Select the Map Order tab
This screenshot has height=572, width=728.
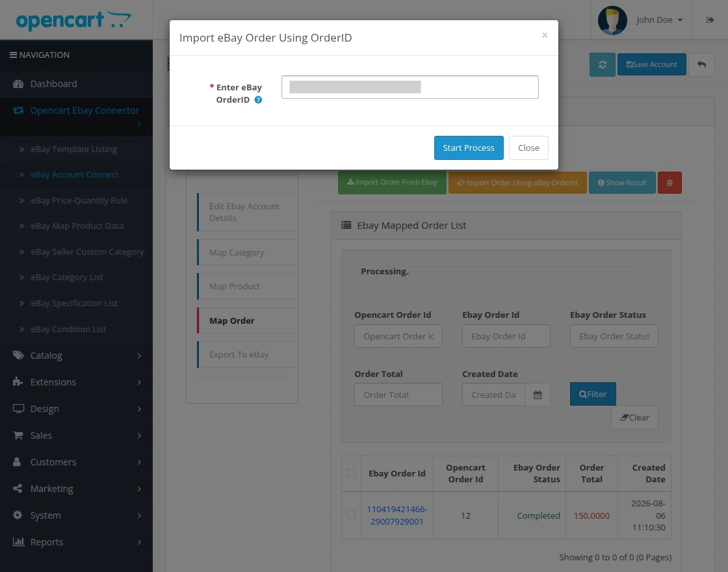(x=248, y=321)
